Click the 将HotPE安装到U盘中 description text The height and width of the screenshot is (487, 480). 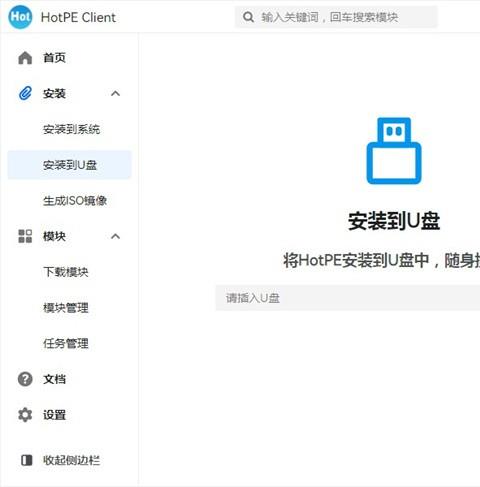[x=382, y=260]
